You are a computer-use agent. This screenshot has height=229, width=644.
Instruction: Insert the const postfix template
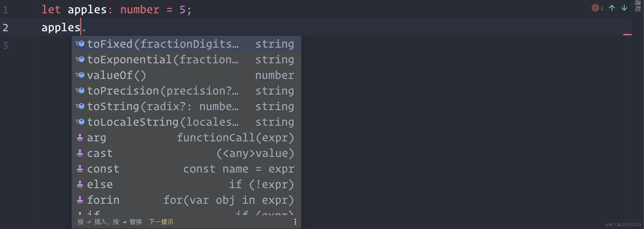click(103, 169)
